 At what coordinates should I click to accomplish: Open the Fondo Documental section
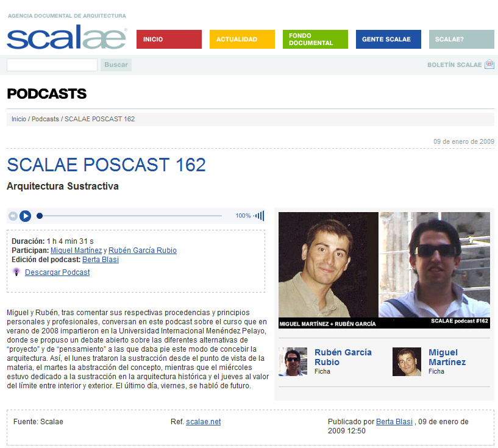tap(315, 39)
